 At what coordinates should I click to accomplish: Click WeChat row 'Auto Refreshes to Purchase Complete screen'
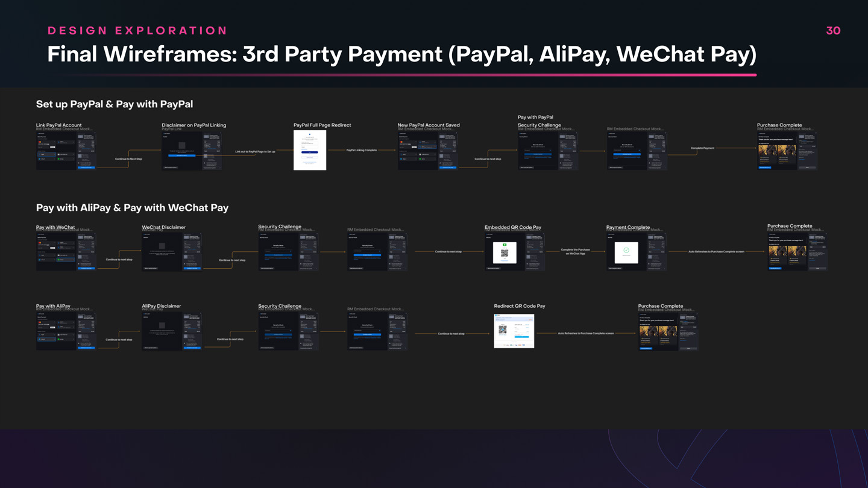click(x=716, y=252)
